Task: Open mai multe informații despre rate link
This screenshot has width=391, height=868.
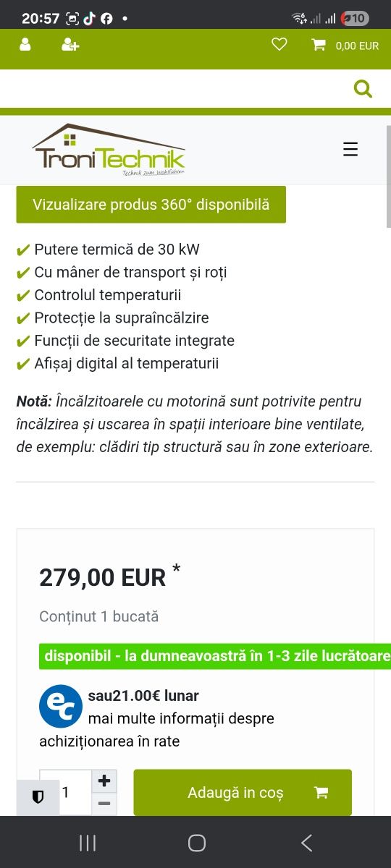Action: pyautogui.click(x=156, y=730)
